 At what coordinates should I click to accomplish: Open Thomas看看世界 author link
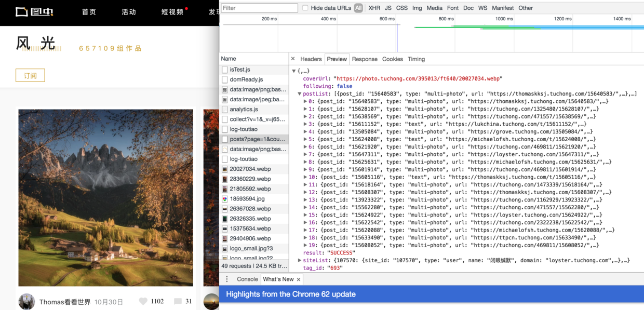click(65, 302)
